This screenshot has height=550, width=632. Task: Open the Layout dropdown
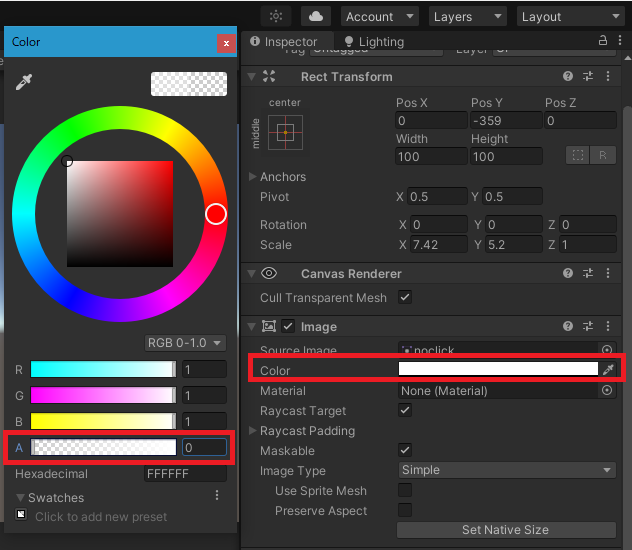(570, 17)
